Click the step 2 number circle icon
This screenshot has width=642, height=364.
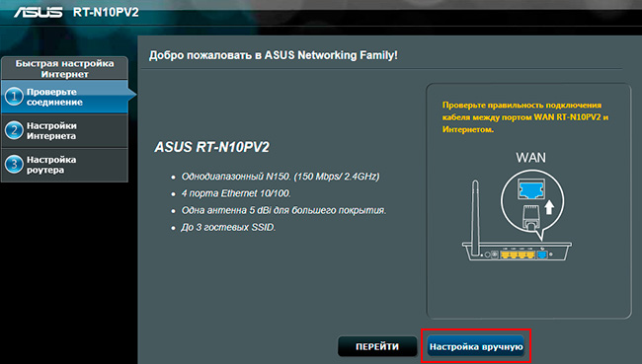14,131
